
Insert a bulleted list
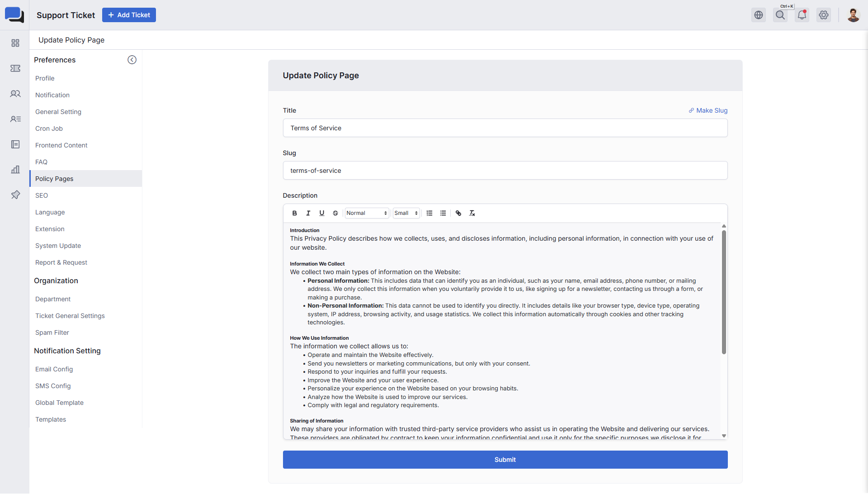click(x=443, y=213)
